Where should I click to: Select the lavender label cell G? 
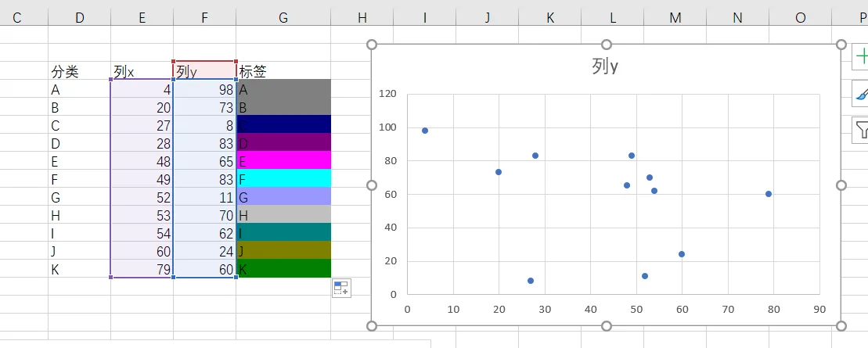283,196
